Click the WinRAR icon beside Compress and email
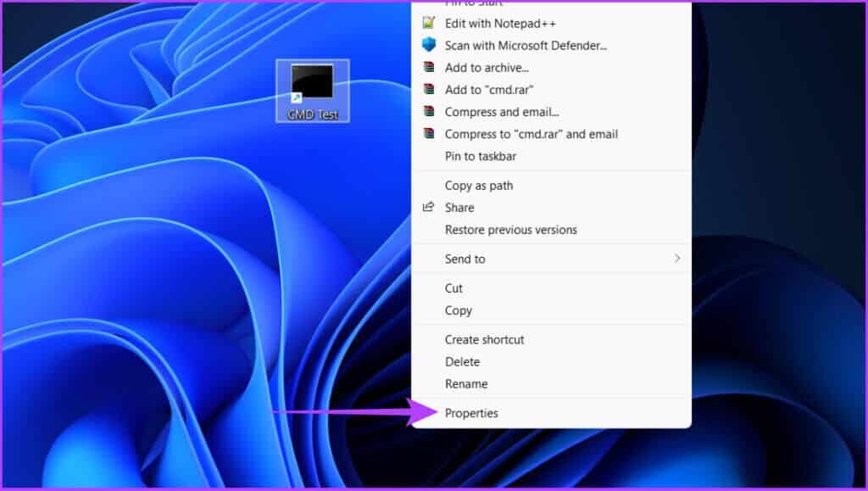 (x=428, y=111)
